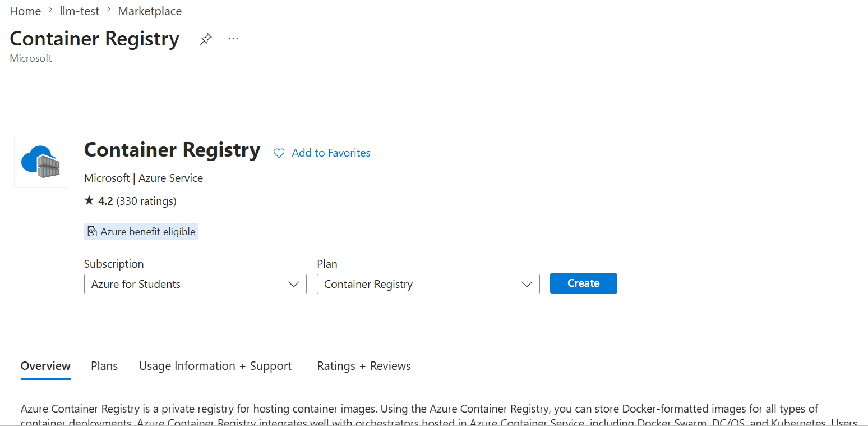Click the heart favorites icon

[279, 153]
